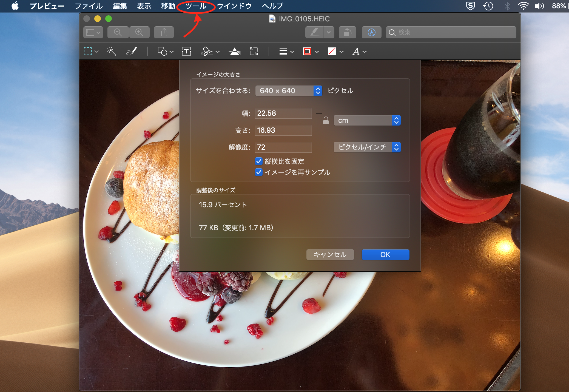Select the Sketch pen tool
Image resolution: width=569 pixels, height=392 pixels.
132,51
